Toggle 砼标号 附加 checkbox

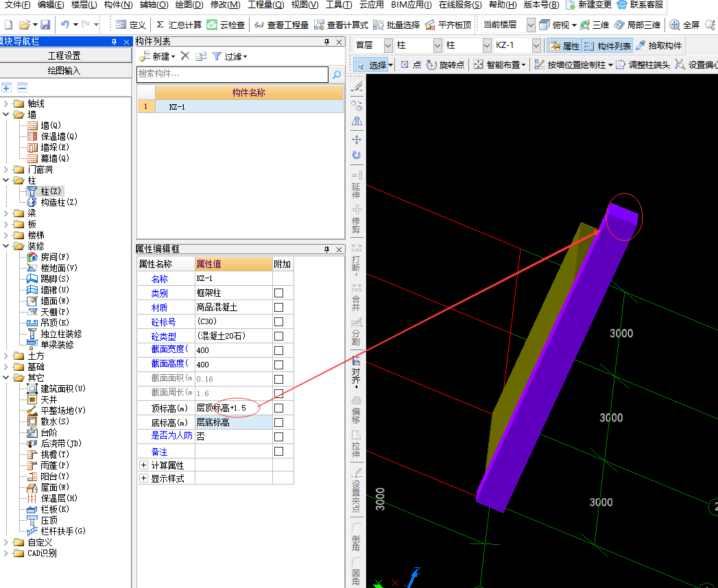(278, 321)
